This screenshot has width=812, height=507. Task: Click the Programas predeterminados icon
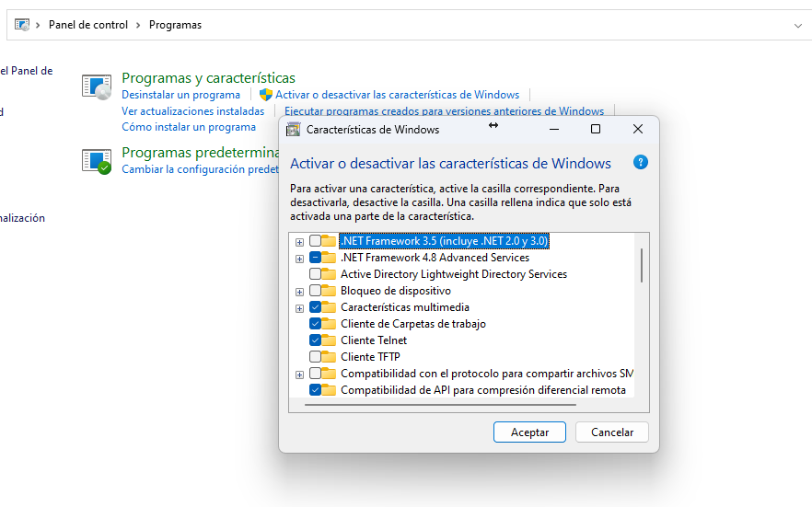click(97, 161)
